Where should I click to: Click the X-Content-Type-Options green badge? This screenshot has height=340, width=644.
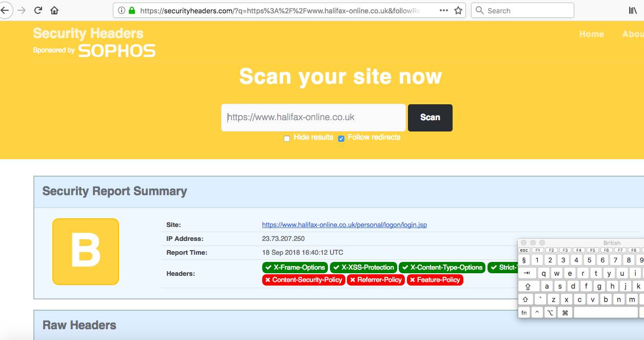click(442, 268)
